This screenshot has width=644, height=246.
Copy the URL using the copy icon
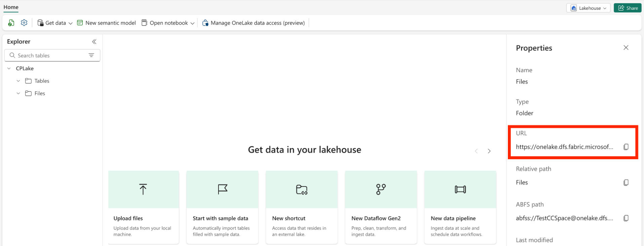[626, 147]
